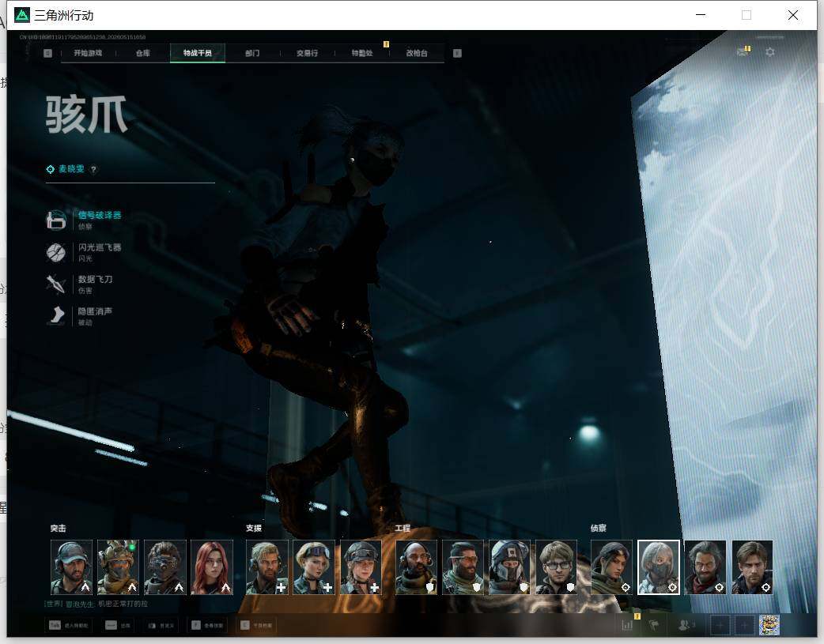This screenshot has height=644, width=824.
Task: Open the 特勤处 tab
Action: tap(362, 53)
